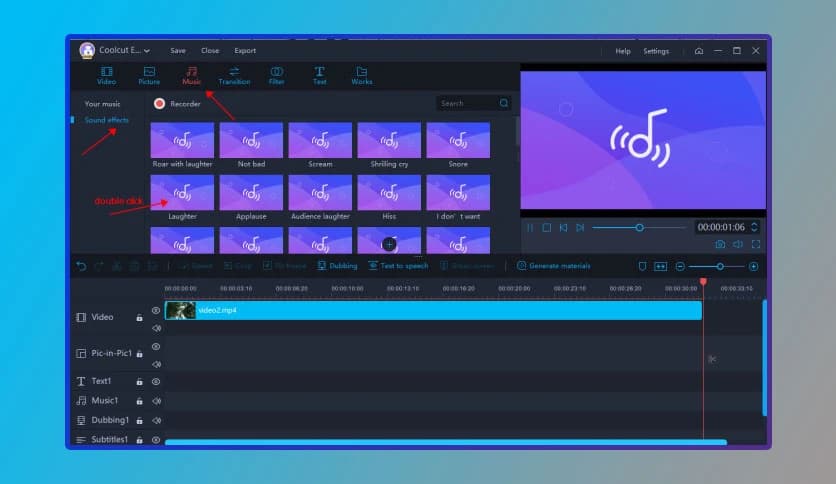Open the Settings menu
Image resolution: width=836 pixels, height=484 pixels.
pyautogui.click(x=656, y=51)
